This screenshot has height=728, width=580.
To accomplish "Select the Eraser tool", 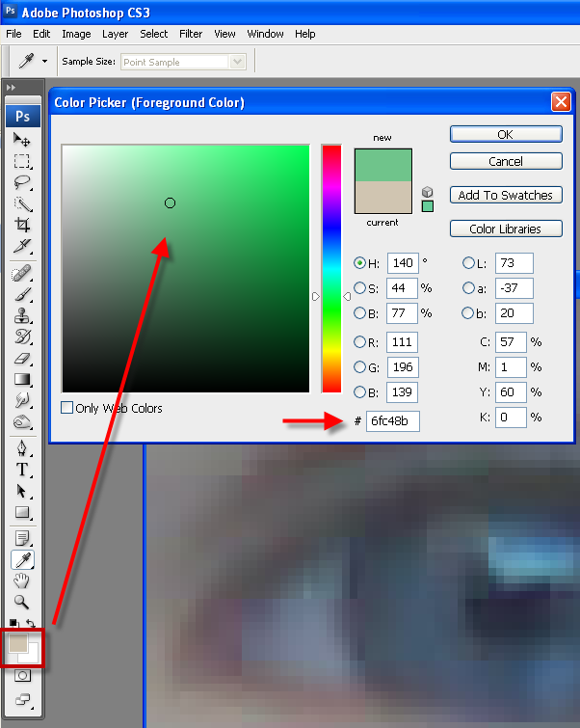I will (22, 358).
